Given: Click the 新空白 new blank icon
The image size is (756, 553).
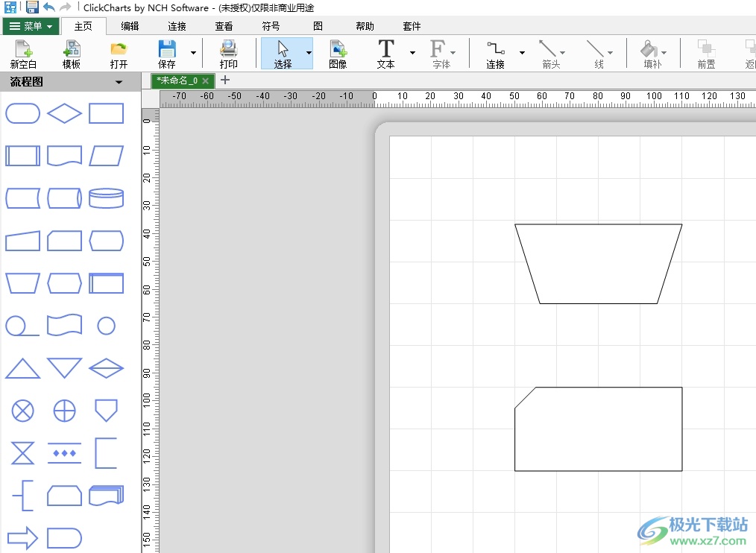Looking at the screenshot, I should click(x=22, y=54).
